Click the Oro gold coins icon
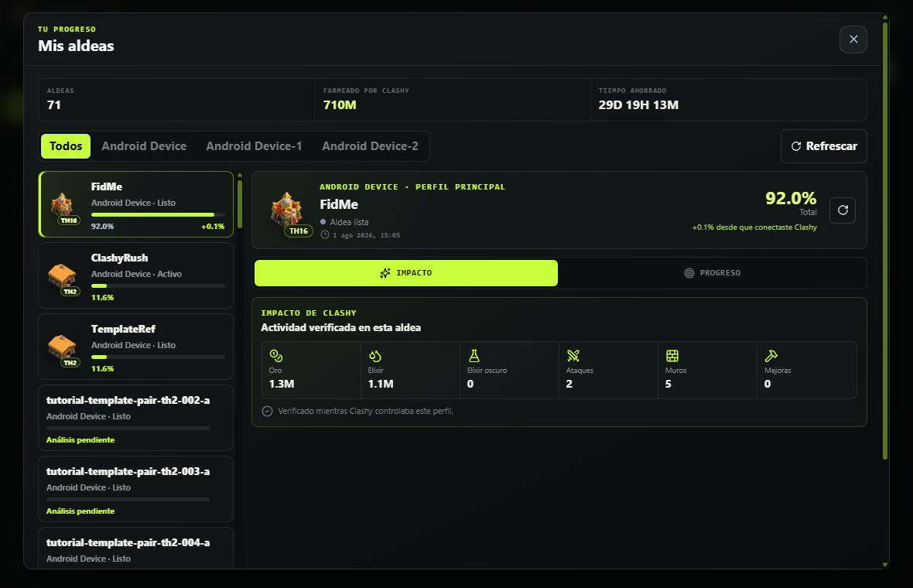The width and height of the screenshot is (913, 588). 276,356
